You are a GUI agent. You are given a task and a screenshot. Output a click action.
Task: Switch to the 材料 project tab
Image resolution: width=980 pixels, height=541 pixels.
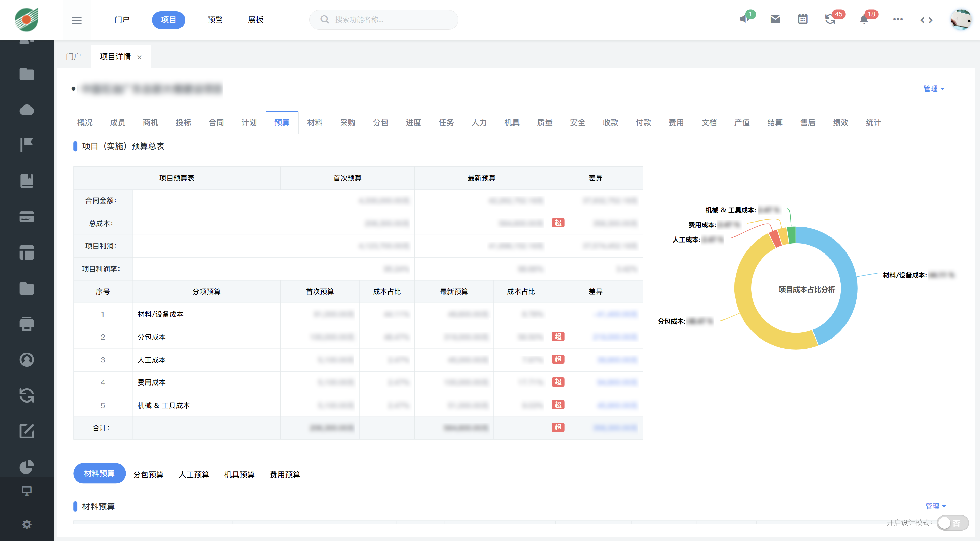(315, 123)
